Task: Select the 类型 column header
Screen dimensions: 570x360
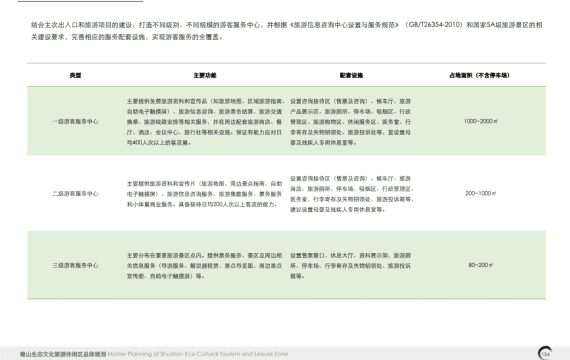Action: click(x=75, y=75)
